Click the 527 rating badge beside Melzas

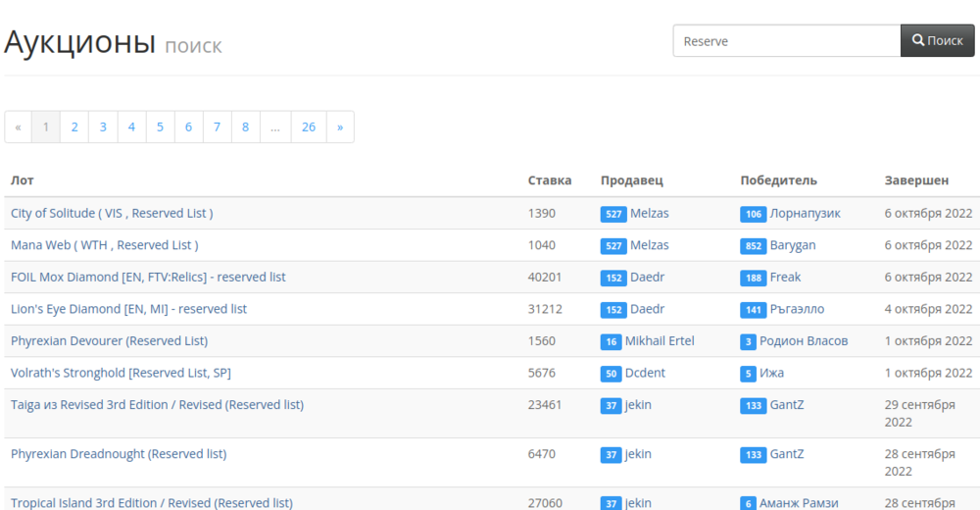(x=613, y=214)
